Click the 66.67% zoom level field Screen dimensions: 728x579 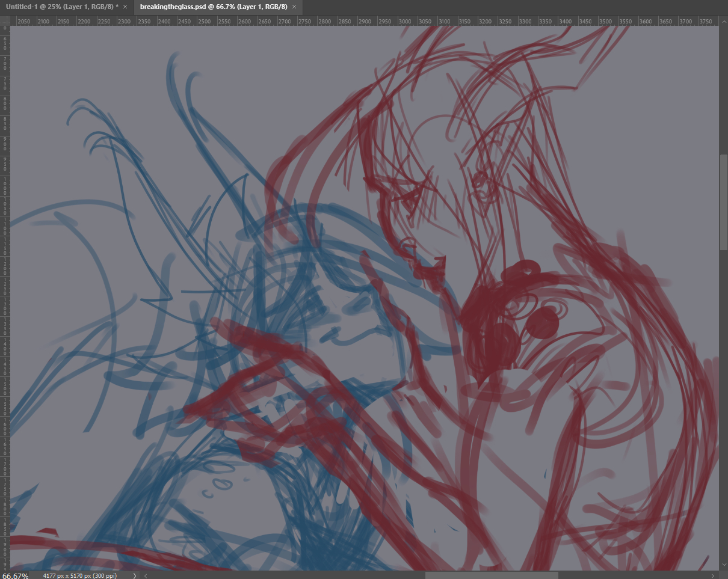[16, 575]
